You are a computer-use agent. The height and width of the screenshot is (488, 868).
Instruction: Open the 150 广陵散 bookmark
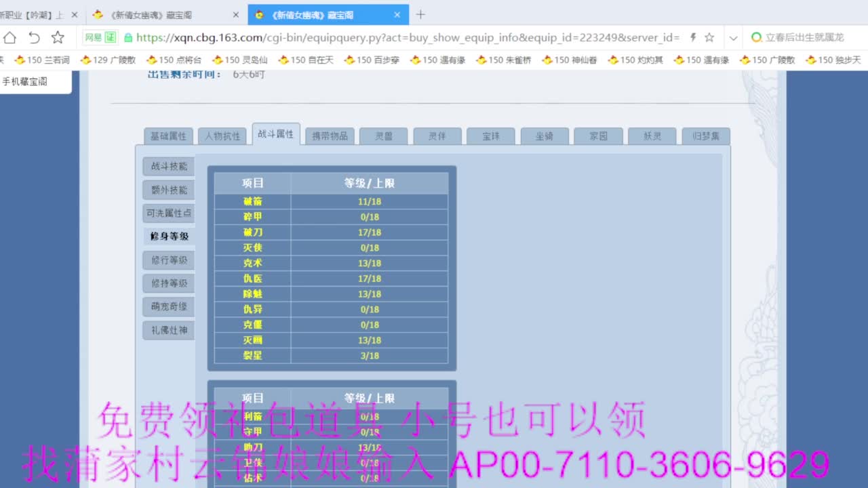point(768,60)
